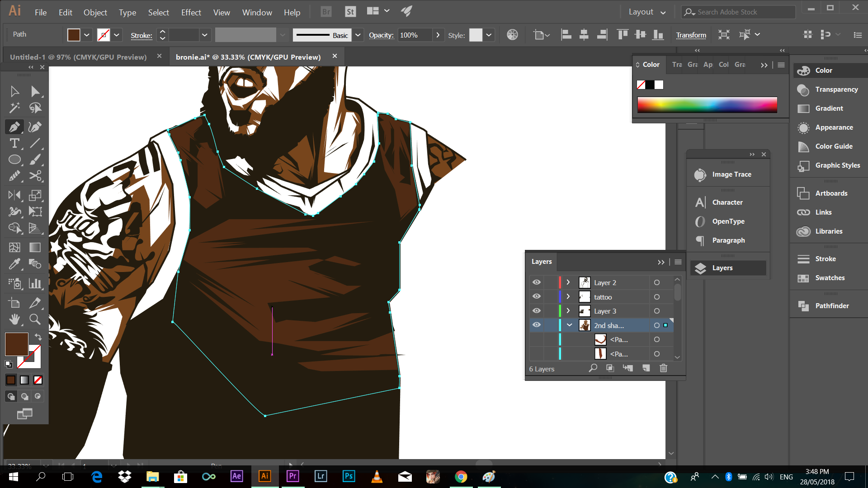868x488 pixels.
Task: Open the Swatches panel
Action: pyautogui.click(x=828, y=278)
